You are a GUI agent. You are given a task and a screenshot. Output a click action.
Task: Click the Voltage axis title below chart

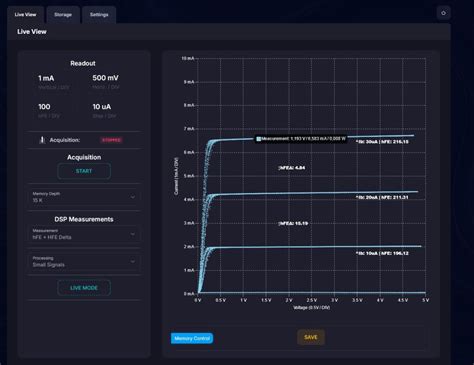[311, 308]
